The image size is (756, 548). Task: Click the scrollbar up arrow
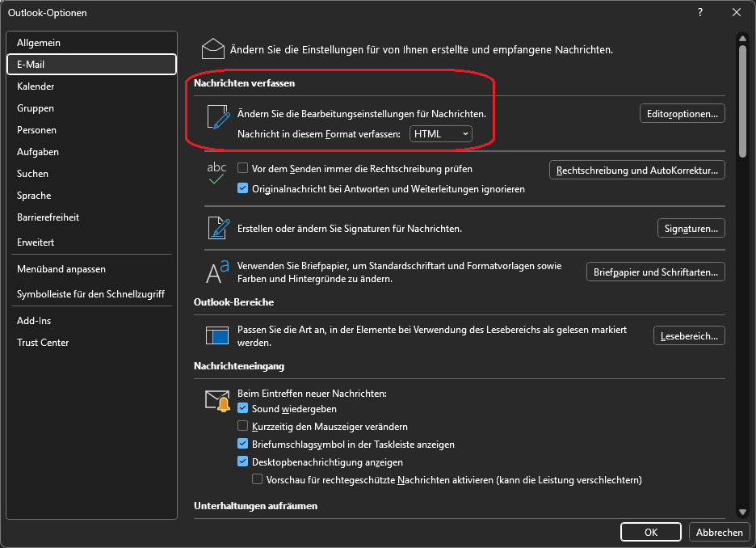tap(742, 38)
